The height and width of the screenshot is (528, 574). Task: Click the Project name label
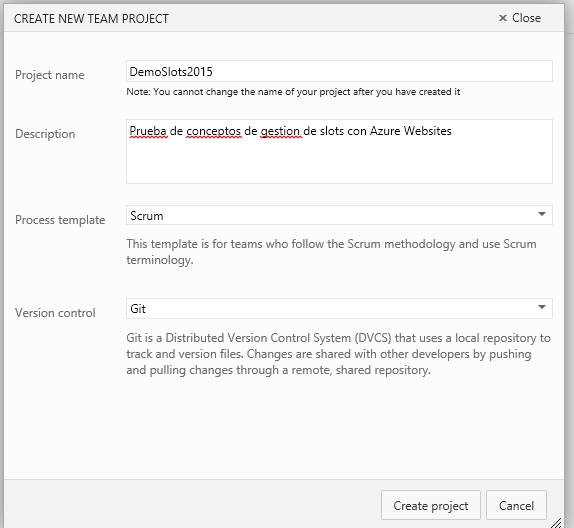point(50,75)
